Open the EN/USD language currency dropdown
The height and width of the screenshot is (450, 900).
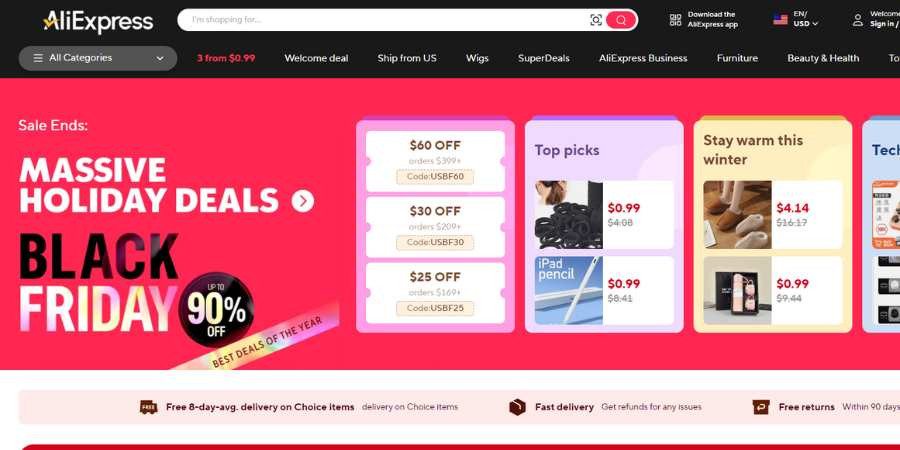(x=805, y=19)
